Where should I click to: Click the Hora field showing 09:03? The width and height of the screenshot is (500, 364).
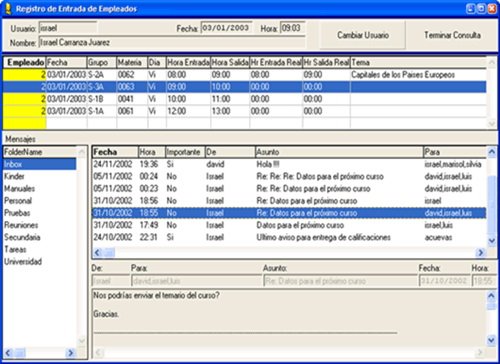(293, 28)
